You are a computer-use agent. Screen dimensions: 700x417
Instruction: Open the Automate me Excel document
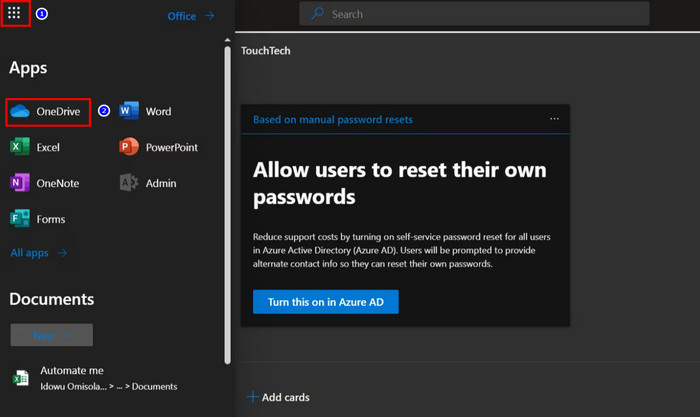(x=71, y=371)
